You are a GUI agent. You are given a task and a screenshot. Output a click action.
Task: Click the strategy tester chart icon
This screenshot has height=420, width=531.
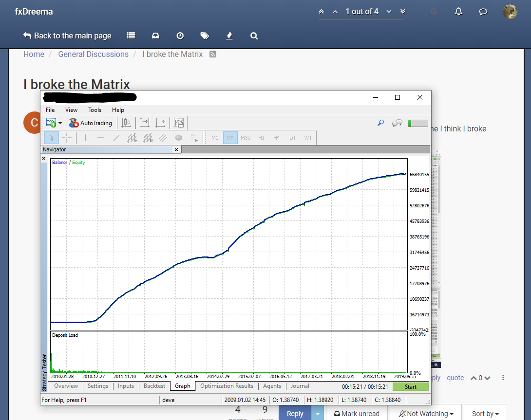pyautogui.click(x=178, y=123)
